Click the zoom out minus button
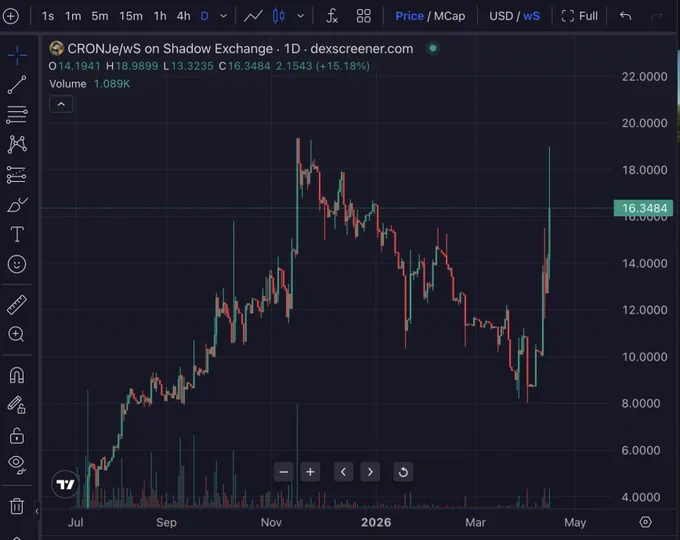Image resolution: width=680 pixels, height=540 pixels. pos(284,472)
